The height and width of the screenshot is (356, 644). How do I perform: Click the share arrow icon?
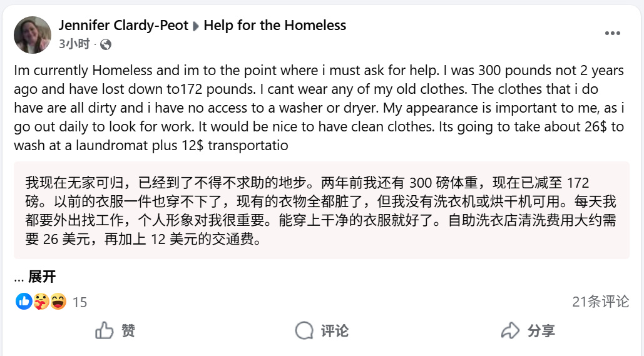511,330
